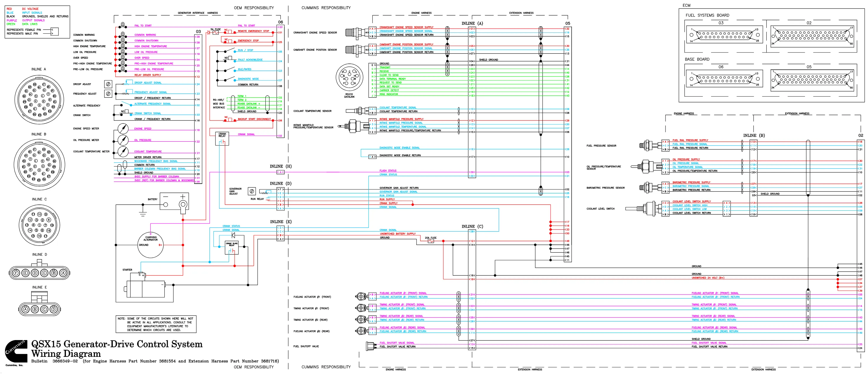Viewport: 868px width, 374px height.
Task: Click the droop adjust potentiometer symbol
Action: point(108,84)
